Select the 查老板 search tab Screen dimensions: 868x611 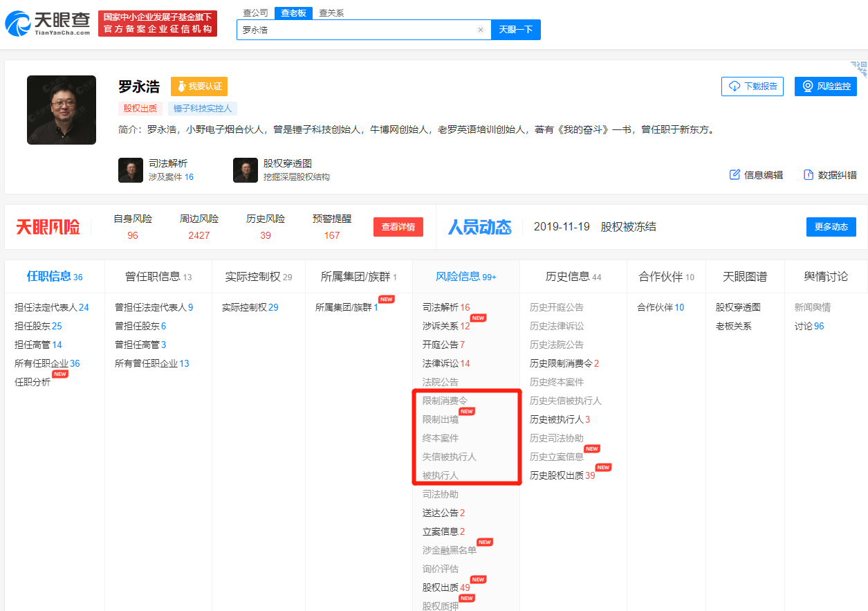point(293,12)
